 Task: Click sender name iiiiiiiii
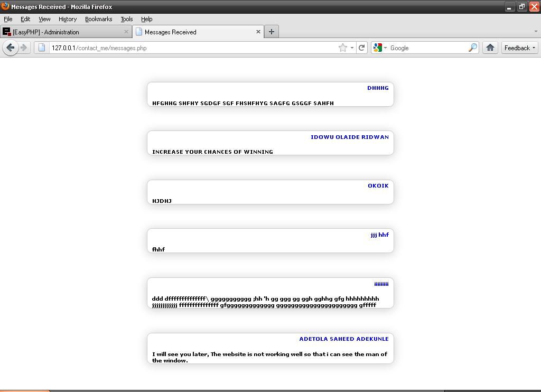tap(381, 284)
